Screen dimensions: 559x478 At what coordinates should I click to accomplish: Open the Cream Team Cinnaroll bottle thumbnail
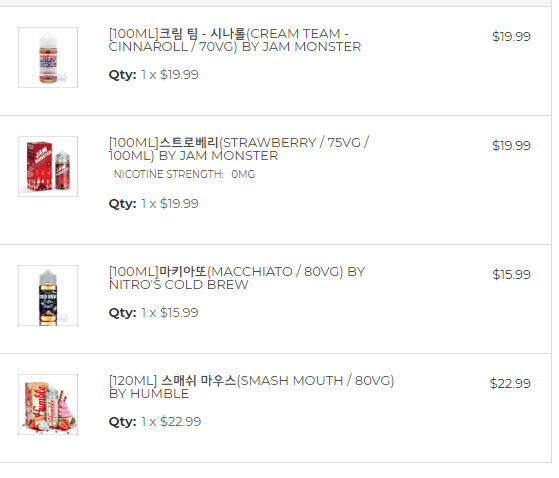(x=48, y=57)
